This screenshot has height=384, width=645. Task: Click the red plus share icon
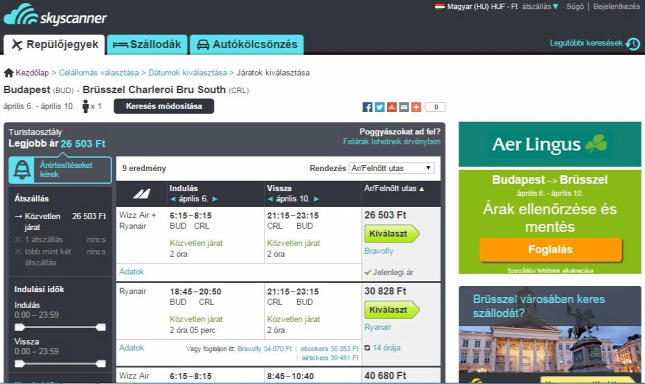416,107
